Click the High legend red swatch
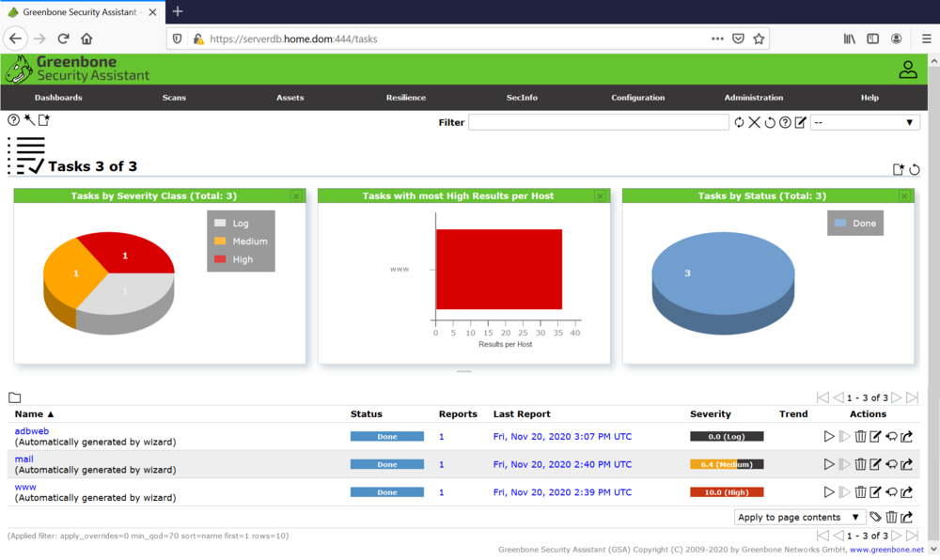 (x=220, y=259)
